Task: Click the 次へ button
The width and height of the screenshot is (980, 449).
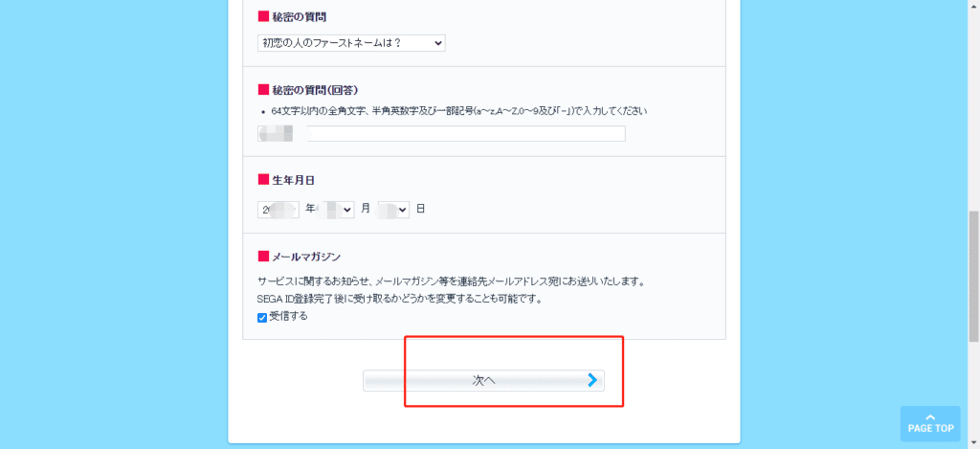Action: (483, 381)
